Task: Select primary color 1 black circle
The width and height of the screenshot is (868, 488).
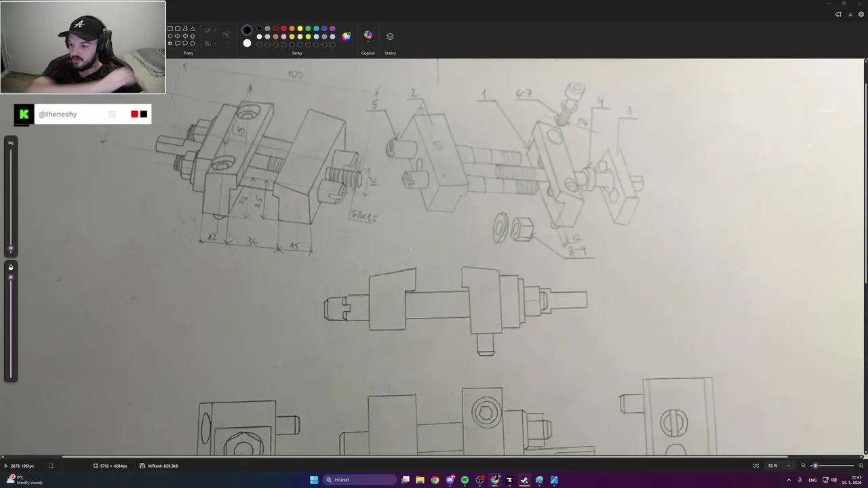Action: [247, 30]
